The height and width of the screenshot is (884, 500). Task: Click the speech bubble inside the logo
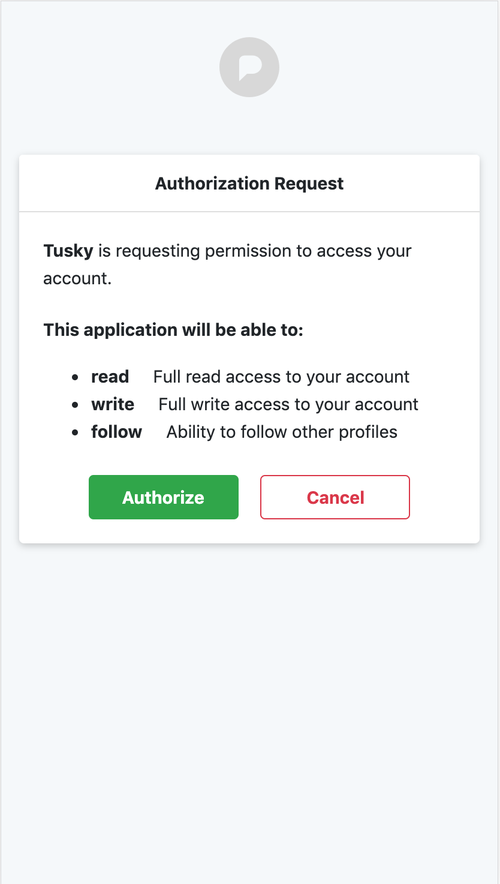point(251,67)
